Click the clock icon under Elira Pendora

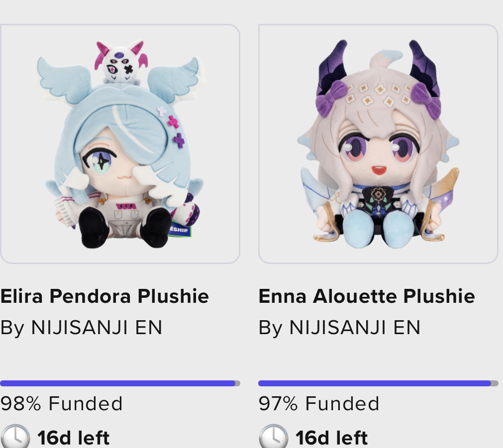tap(15, 437)
